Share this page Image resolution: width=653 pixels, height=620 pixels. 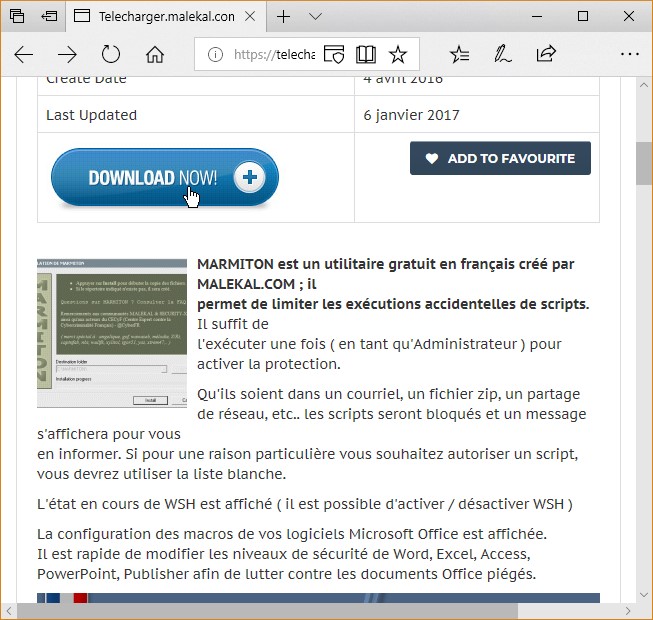546,54
